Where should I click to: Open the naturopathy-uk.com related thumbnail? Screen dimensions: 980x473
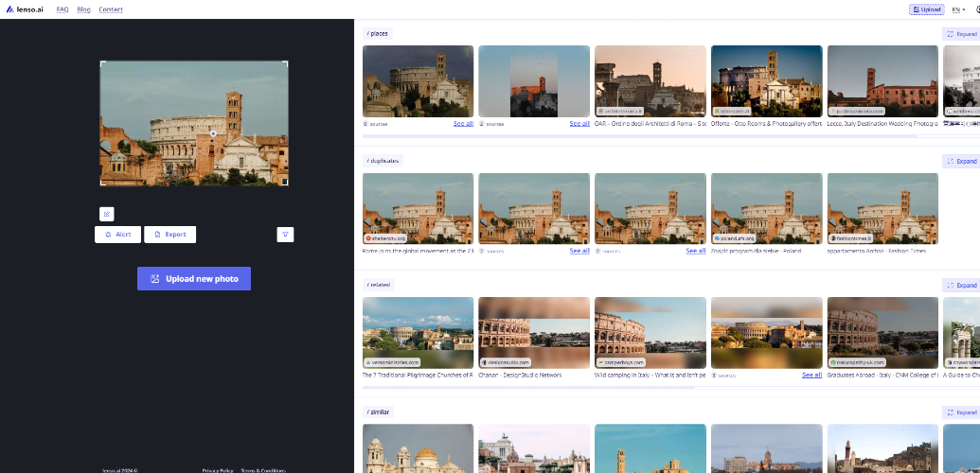click(x=882, y=332)
